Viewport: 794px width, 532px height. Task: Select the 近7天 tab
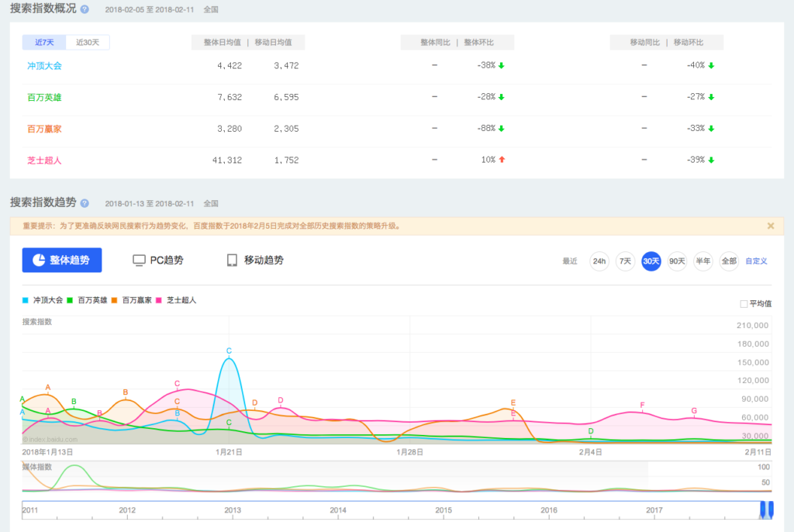[x=44, y=42]
